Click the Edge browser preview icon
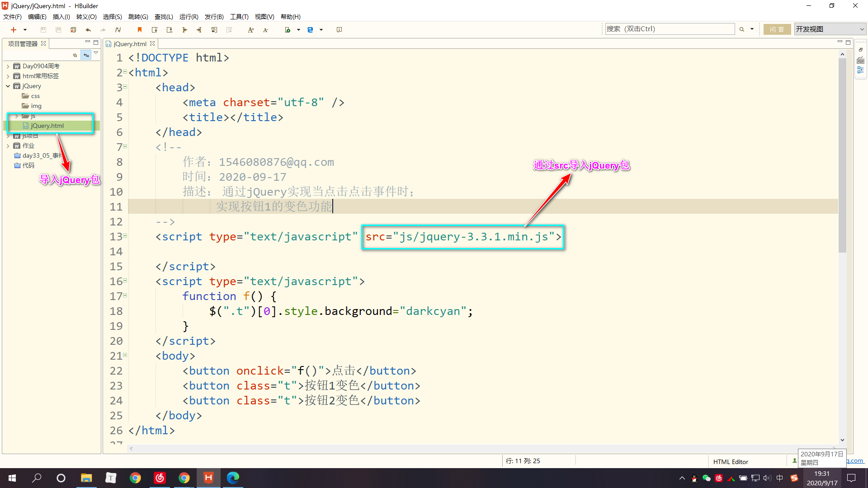The width and height of the screenshot is (868, 488). click(x=310, y=30)
